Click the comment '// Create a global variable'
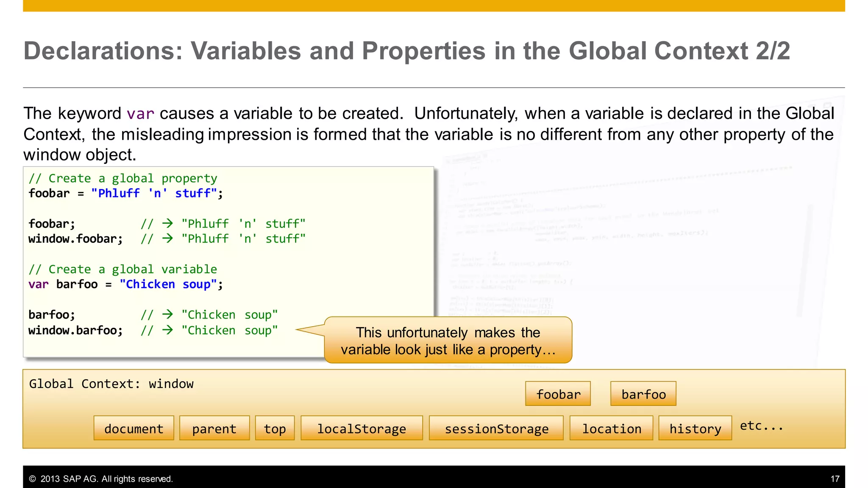 123,269
